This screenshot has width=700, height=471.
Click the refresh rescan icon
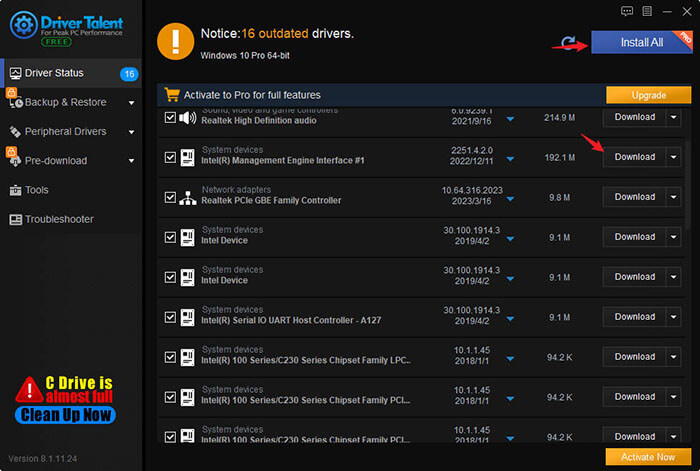pyautogui.click(x=569, y=42)
